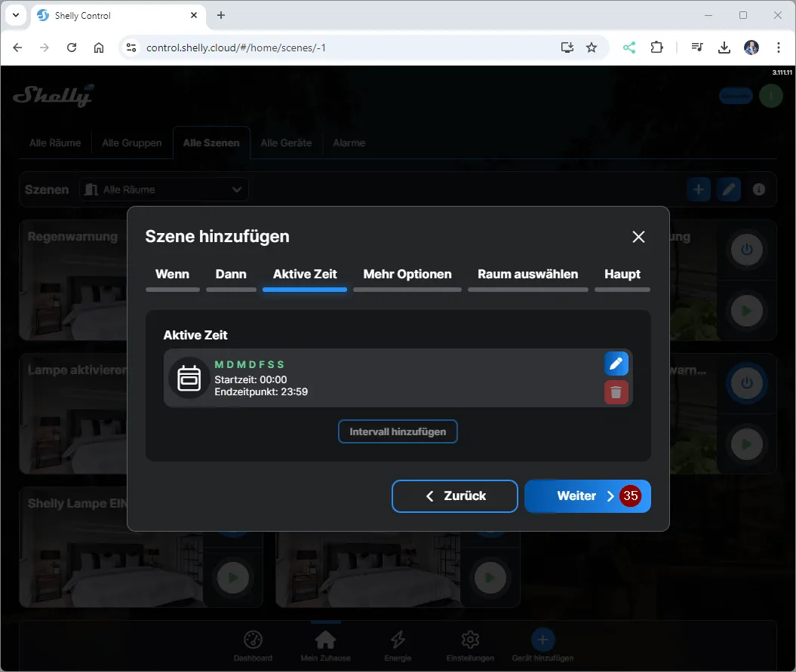Delete the time interval with trash icon
This screenshot has width=796, height=672.
616,392
